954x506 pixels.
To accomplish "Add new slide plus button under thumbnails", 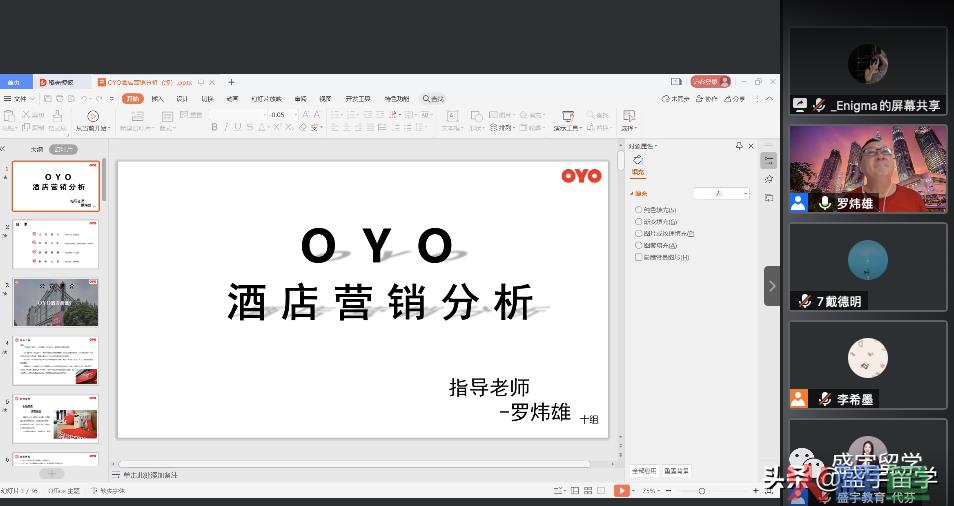I will [52, 473].
